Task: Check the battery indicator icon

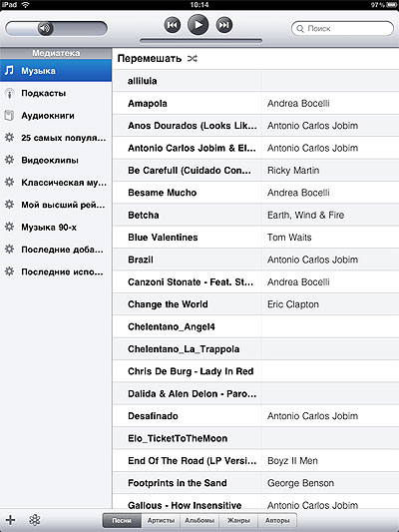Action: pyautogui.click(x=392, y=5)
